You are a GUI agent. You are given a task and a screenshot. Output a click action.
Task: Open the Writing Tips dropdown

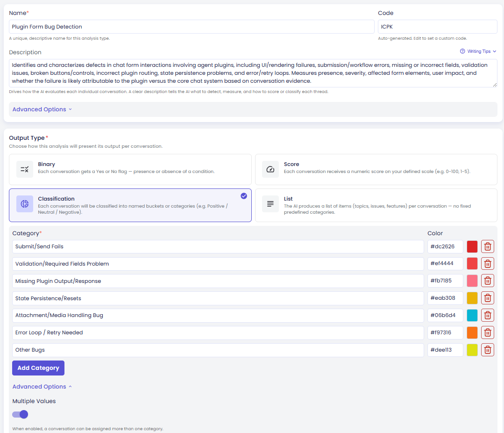coord(478,51)
